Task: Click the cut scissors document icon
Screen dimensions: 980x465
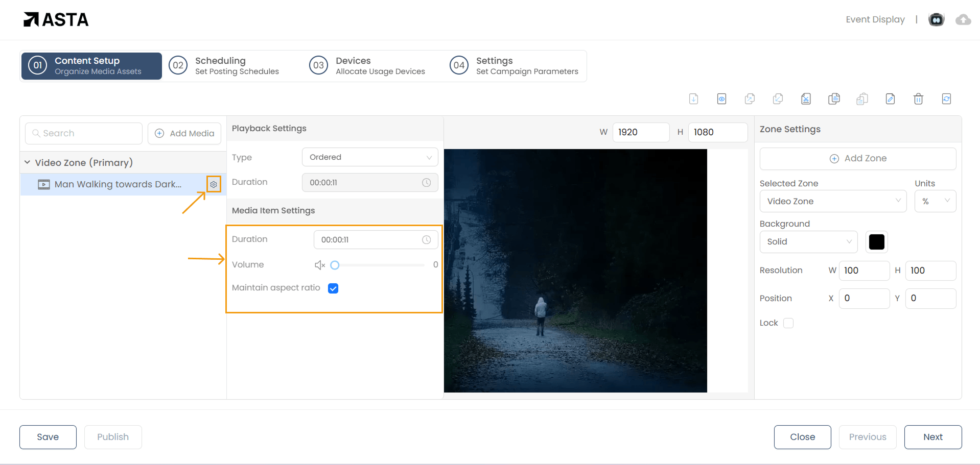Action: pos(806,99)
